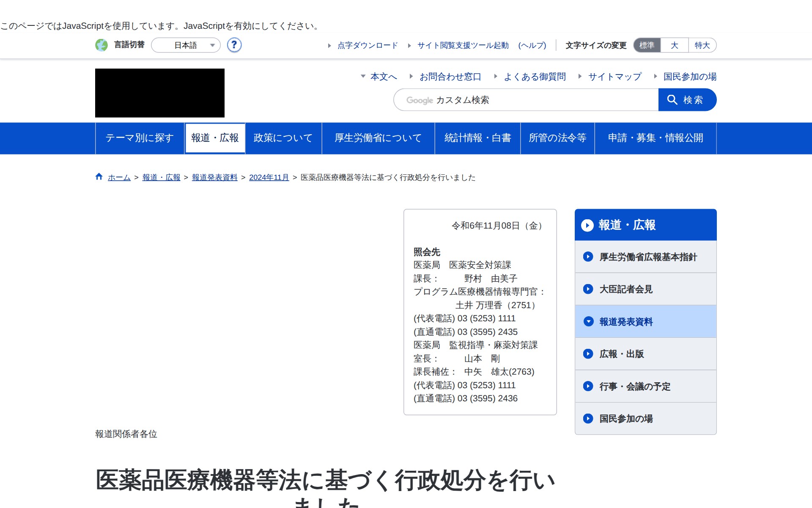The height and width of the screenshot is (508, 812).
Task: Click circle arrow icon in 報道・広報 header
Action: point(587,225)
